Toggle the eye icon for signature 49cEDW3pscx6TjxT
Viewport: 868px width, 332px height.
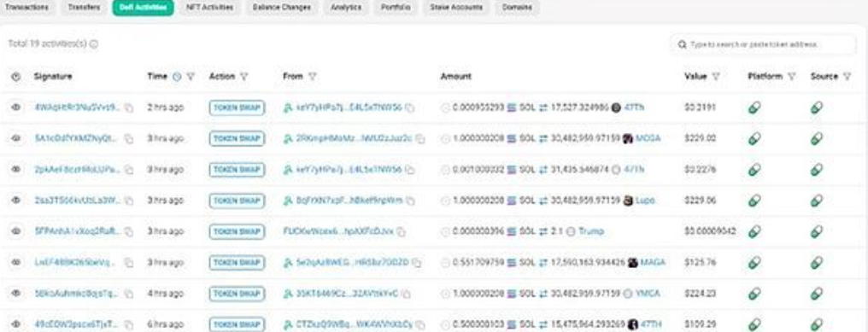[x=16, y=324]
